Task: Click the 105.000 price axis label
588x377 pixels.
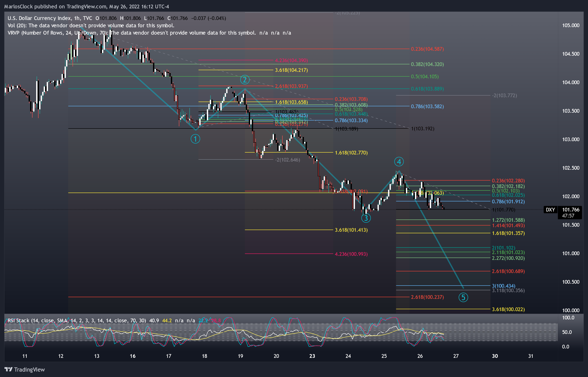Action: coord(571,25)
